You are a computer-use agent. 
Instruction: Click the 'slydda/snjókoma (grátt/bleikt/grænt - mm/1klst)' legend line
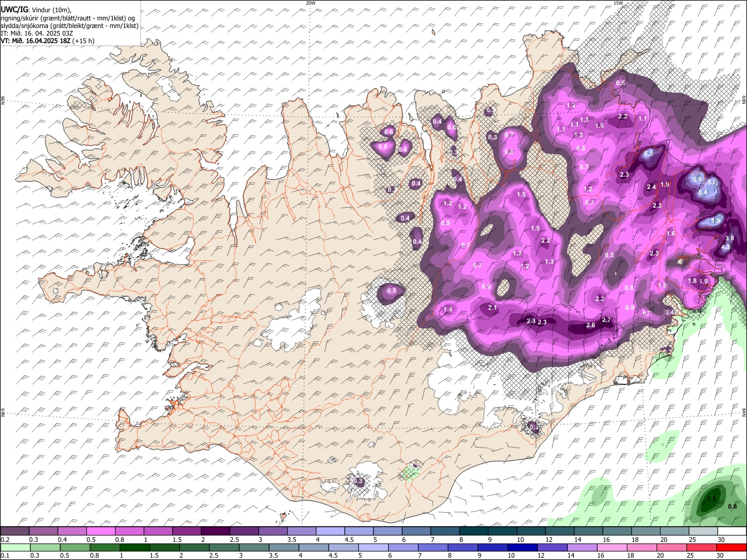pyautogui.click(x=69, y=26)
